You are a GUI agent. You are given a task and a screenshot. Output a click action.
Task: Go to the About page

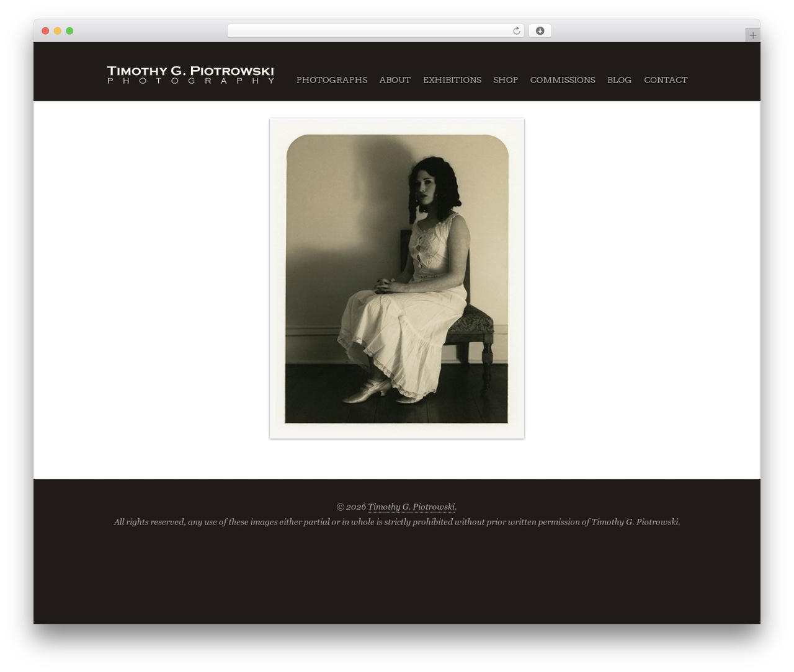tap(395, 80)
